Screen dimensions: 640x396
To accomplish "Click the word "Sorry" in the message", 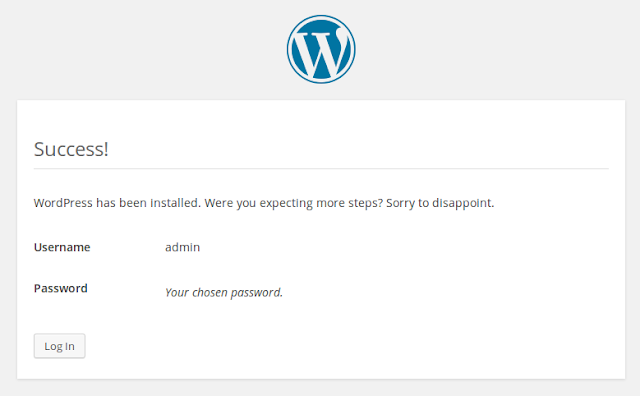I will [x=400, y=204].
